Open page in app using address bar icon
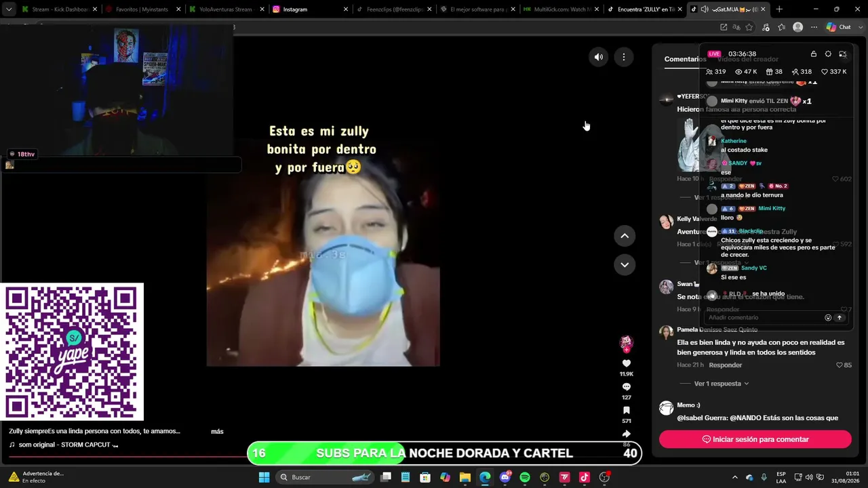 click(x=724, y=27)
